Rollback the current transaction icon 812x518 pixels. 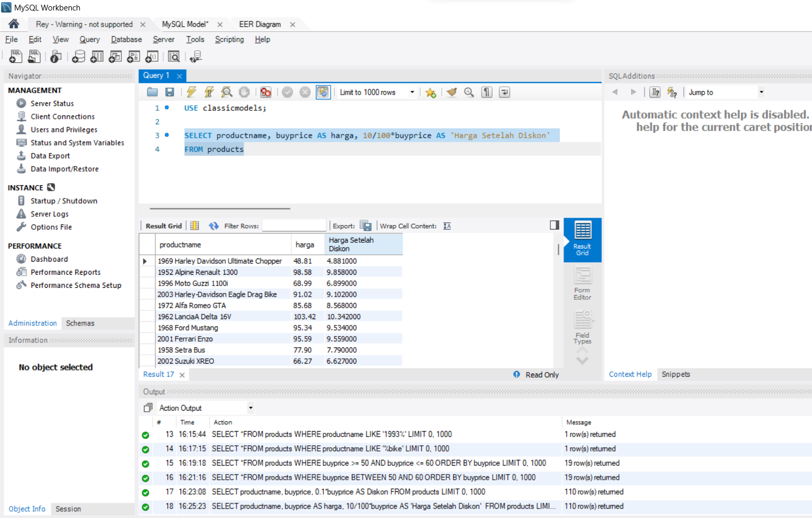click(305, 92)
